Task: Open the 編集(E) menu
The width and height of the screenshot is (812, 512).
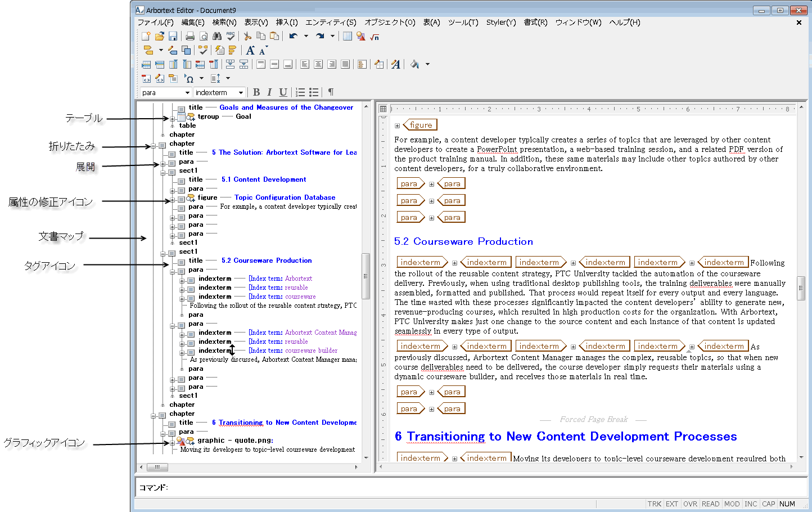Action: 193,23
